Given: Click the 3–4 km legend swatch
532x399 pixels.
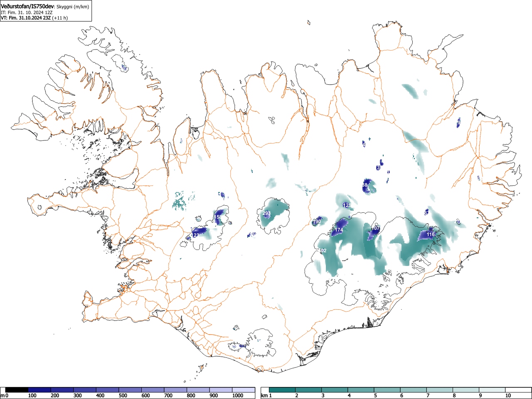Looking at the screenshot, I should pos(335,390).
